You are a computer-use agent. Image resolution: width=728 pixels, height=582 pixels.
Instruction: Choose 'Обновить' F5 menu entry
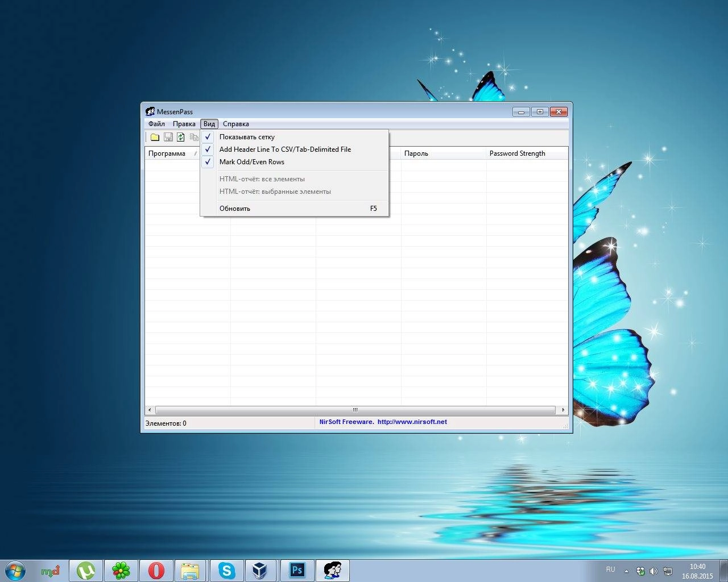[295, 209]
